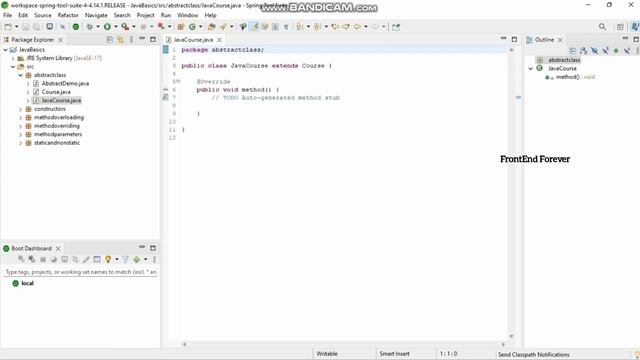
Task: Click the editor horizontal scrollbar
Action: coord(344,344)
